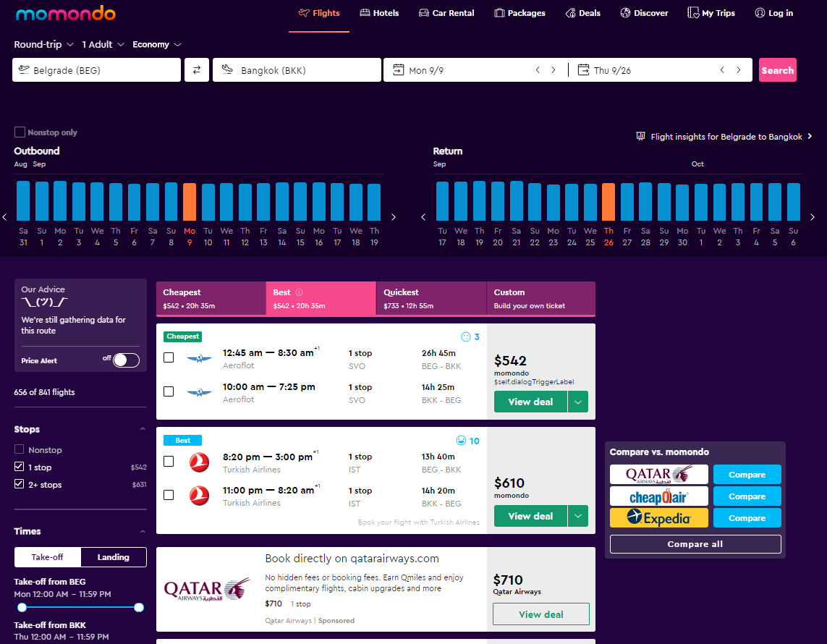Click Log in link
The width and height of the screenshot is (827, 644).
773,13
